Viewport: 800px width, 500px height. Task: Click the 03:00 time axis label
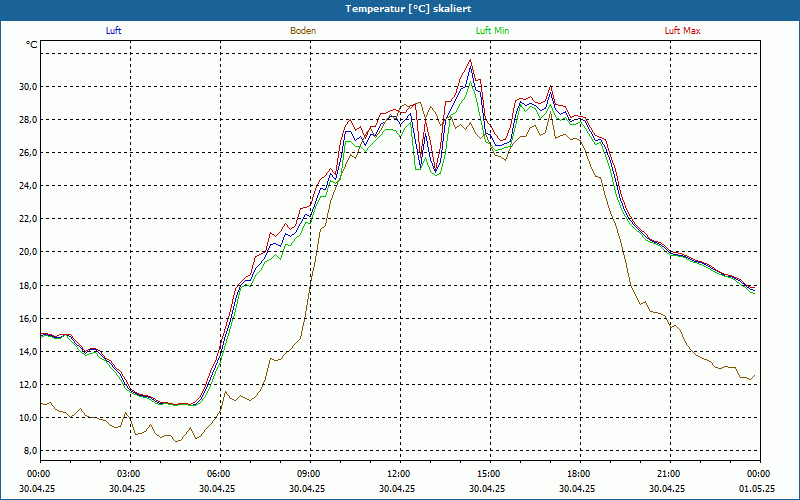[x=127, y=474]
